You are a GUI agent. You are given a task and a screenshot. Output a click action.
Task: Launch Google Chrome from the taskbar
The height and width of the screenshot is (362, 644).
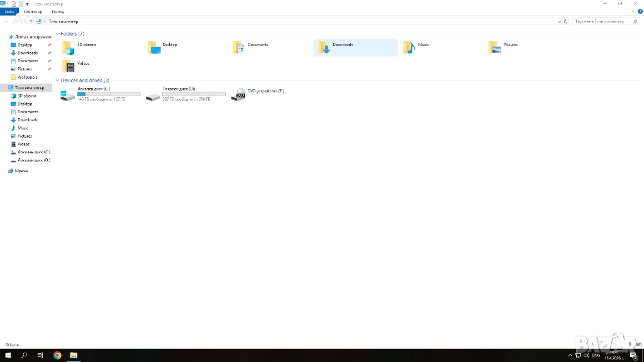tap(57, 355)
